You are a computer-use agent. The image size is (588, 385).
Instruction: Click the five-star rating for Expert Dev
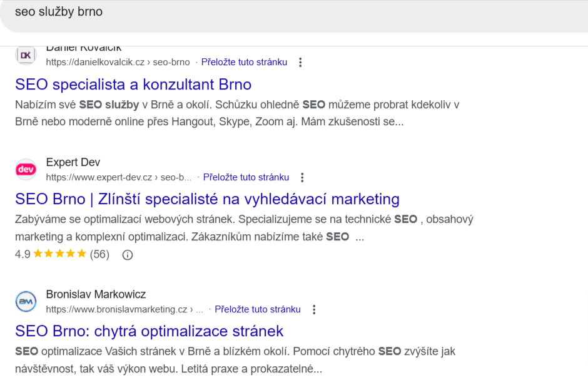click(x=60, y=254)
